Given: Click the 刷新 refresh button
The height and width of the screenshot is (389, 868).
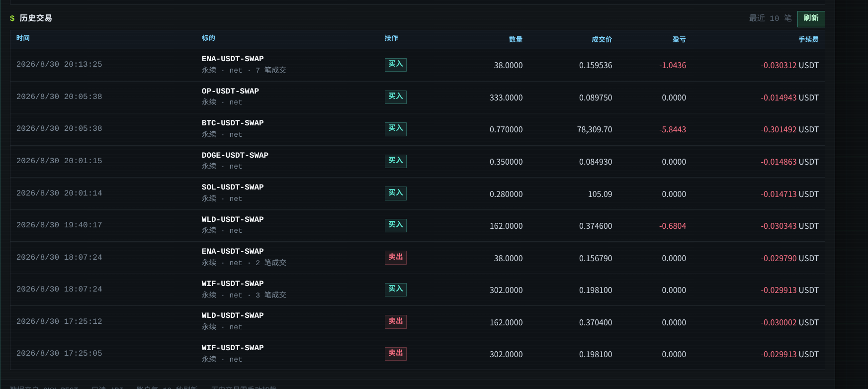Looking at the screenshot, I should 811,18.
